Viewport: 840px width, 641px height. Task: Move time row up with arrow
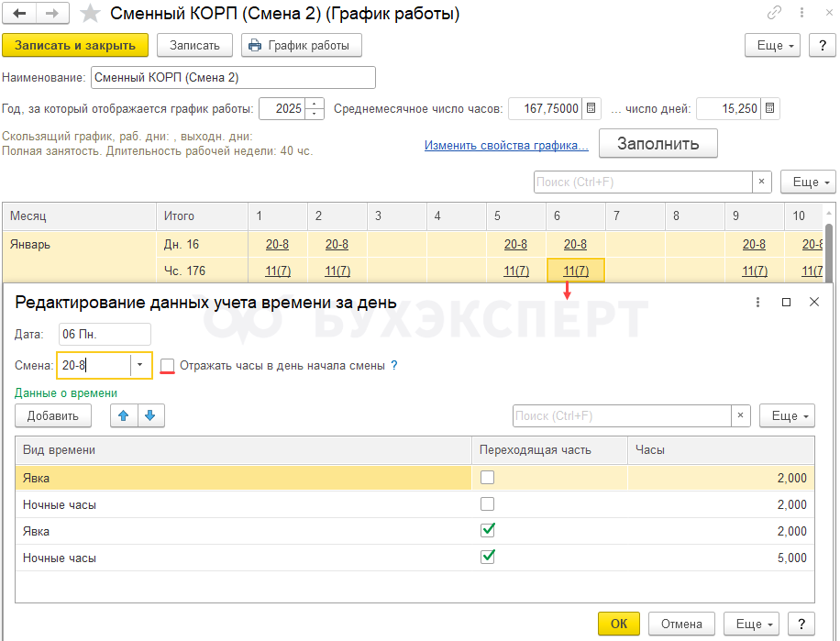[x=124, y=415]
